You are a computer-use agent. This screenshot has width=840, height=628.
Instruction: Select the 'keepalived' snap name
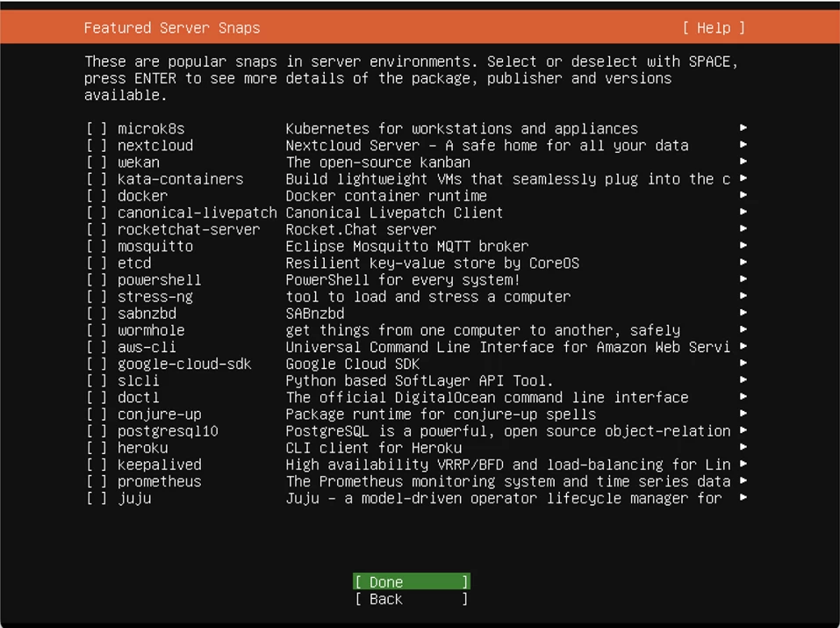point(160,465)
